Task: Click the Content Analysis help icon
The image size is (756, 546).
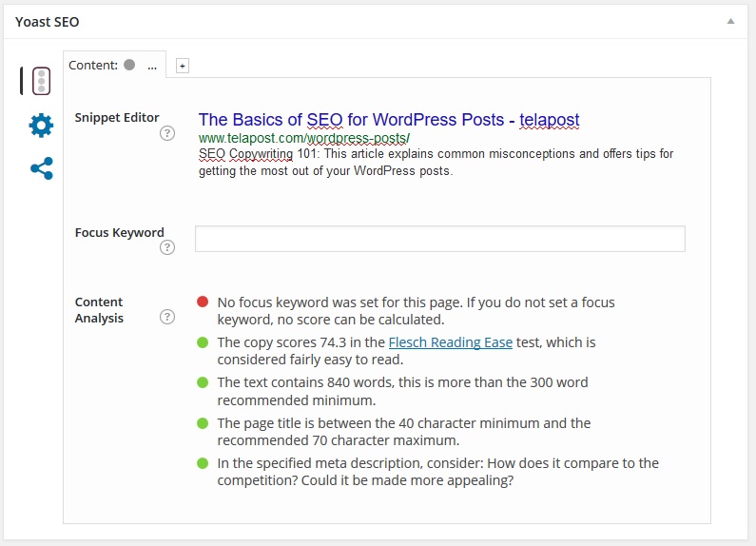Action: (x=167, y=317)
